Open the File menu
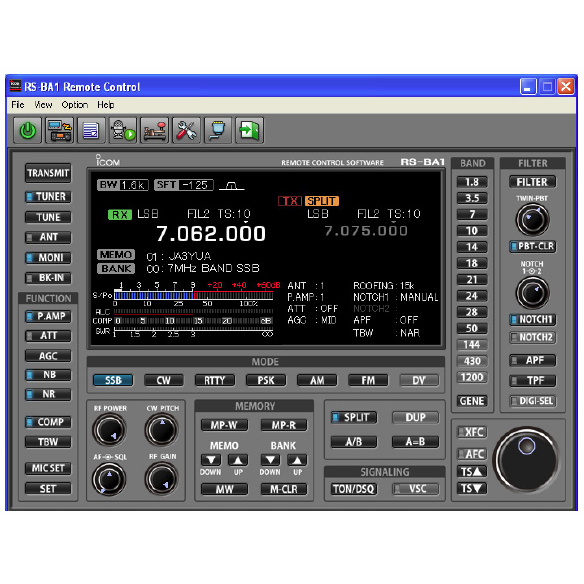 tap(18, 105)
